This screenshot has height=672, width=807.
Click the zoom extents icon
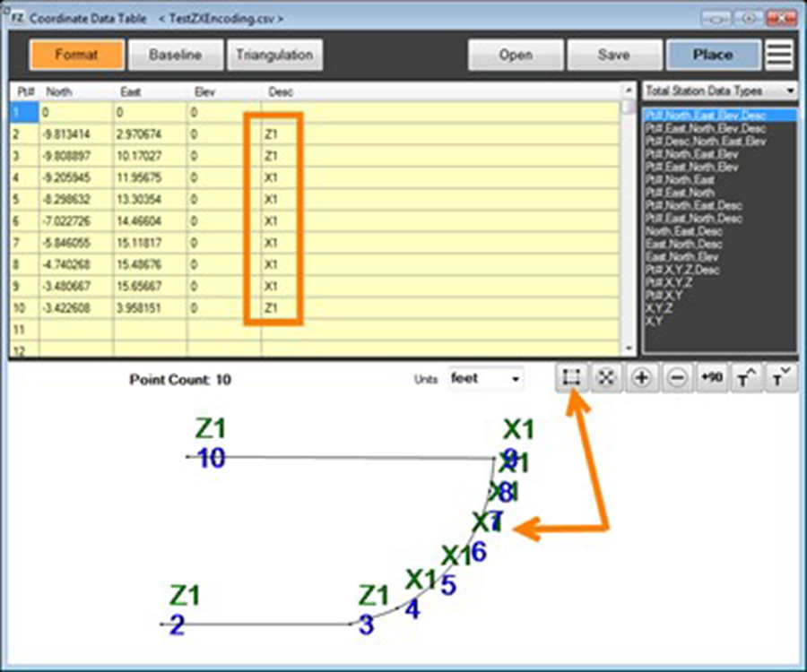pyautogui.click(x=605, y=378)
